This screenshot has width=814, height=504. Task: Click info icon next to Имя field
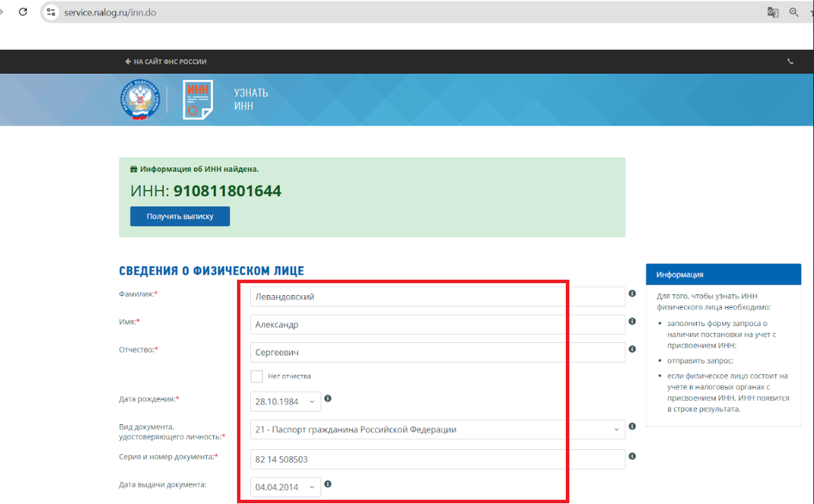pos(632,321)
